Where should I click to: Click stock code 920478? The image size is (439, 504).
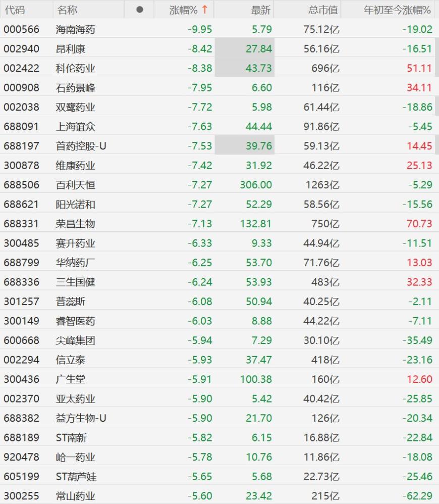pos(22,457)
